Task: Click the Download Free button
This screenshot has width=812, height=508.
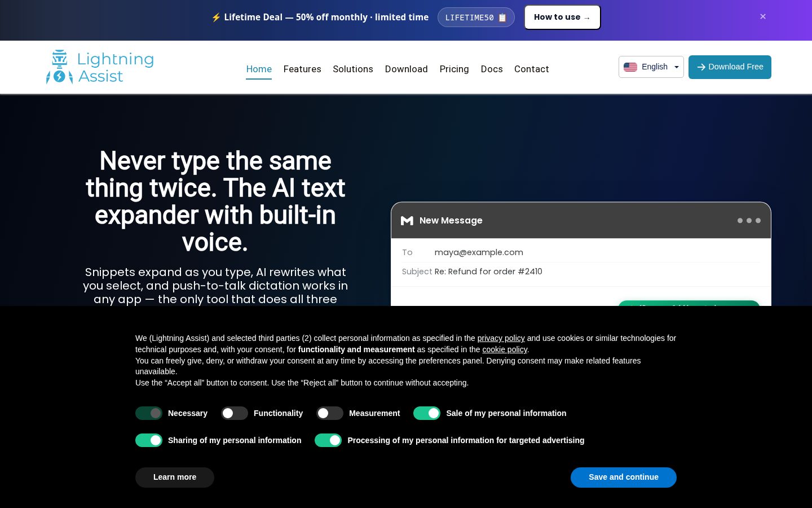Action: click(x=730, y=67)
